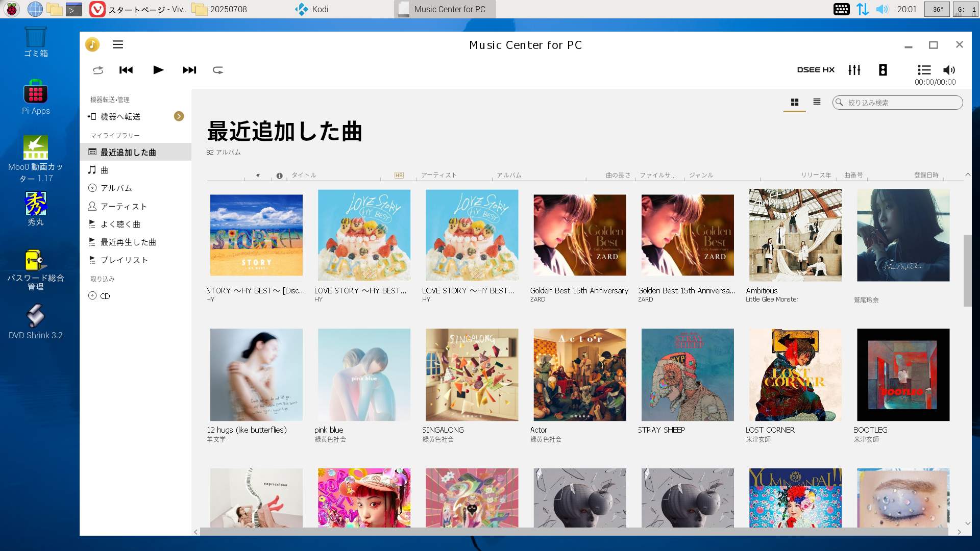Click the HR hi-res column icon
Image resolution: width=980 pixels, height=551 pixels.
(x=399, y=175)
